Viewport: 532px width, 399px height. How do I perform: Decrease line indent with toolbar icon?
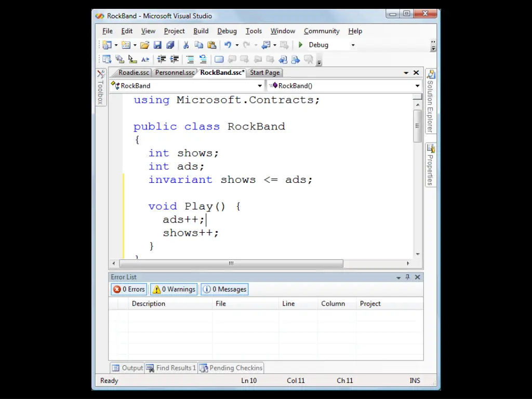[162, 59]
